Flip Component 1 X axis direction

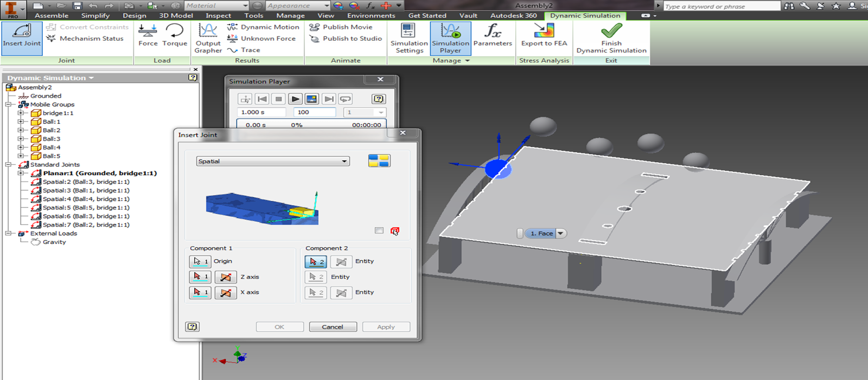click(226, 292)
